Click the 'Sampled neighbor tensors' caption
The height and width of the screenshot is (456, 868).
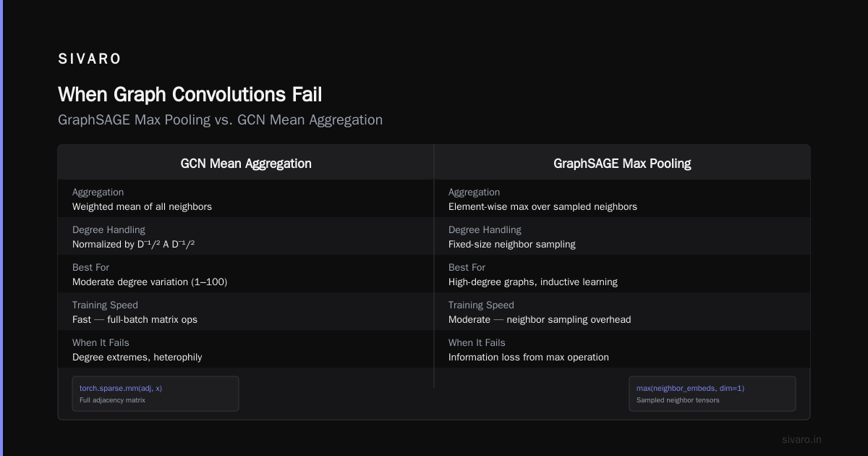[678, 400]
